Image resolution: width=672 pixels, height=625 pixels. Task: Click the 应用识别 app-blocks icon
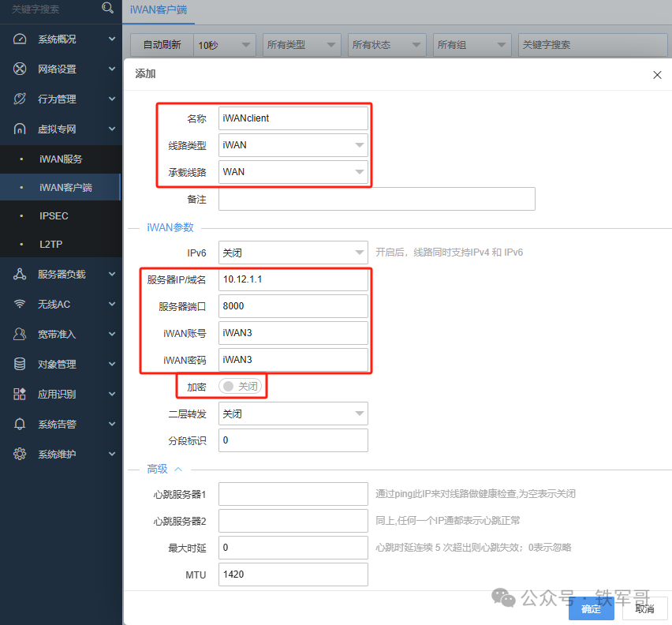[x=19, y=394]
